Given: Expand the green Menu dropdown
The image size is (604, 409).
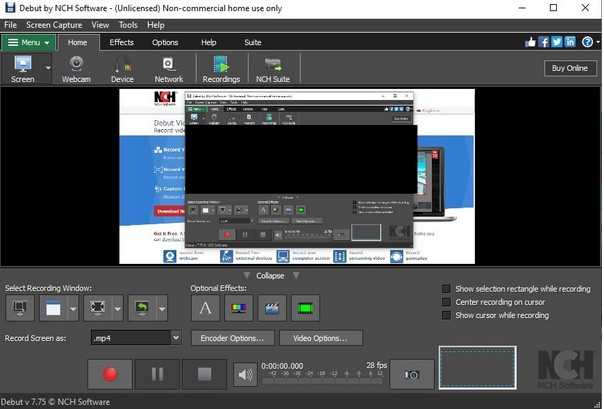Looking at the screenshot, I should [29, 42].
